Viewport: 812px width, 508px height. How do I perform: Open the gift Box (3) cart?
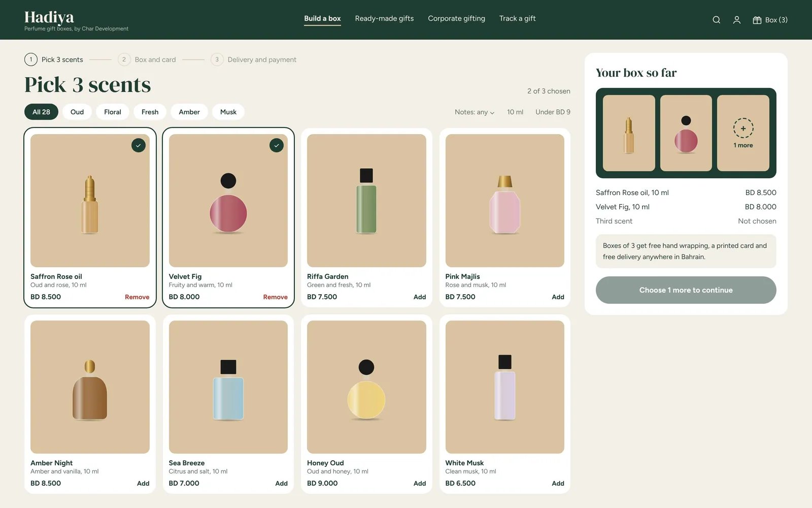770,20
